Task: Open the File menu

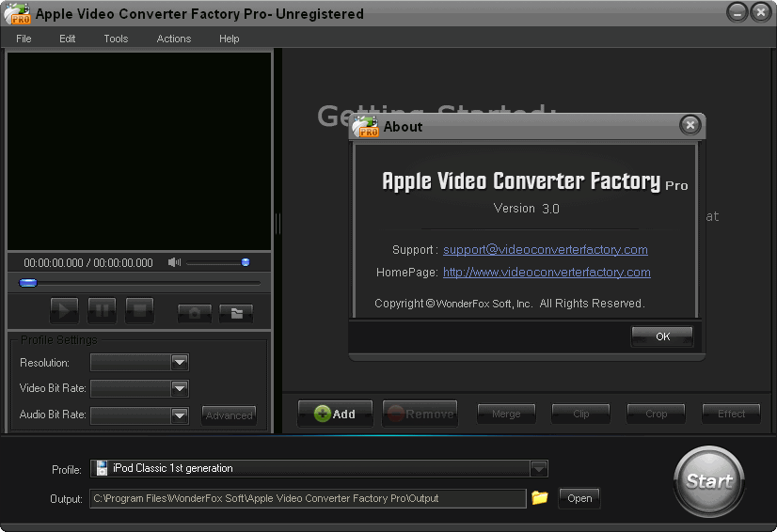Action: 24,39
